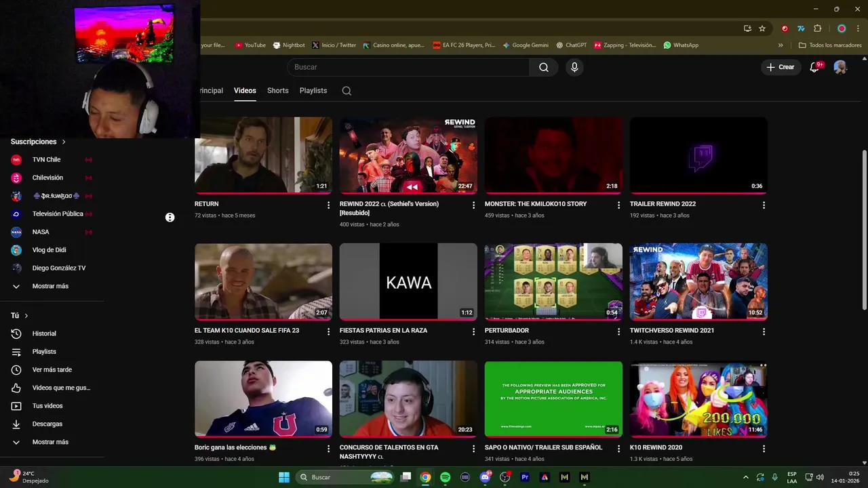Image resolution: width=868 pixels, height=488 pixels.
Task: Start voice search with the microphone icon
Action: coord(574,67)
